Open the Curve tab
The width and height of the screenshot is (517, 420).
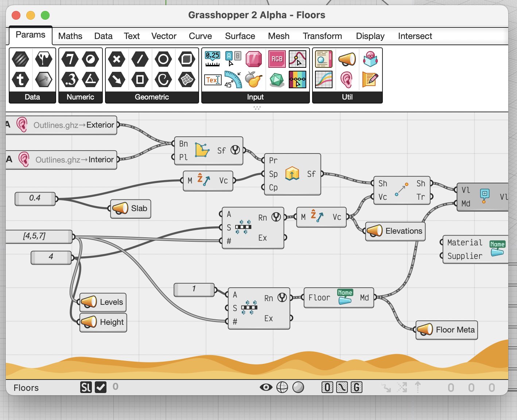tap(200, 36)
